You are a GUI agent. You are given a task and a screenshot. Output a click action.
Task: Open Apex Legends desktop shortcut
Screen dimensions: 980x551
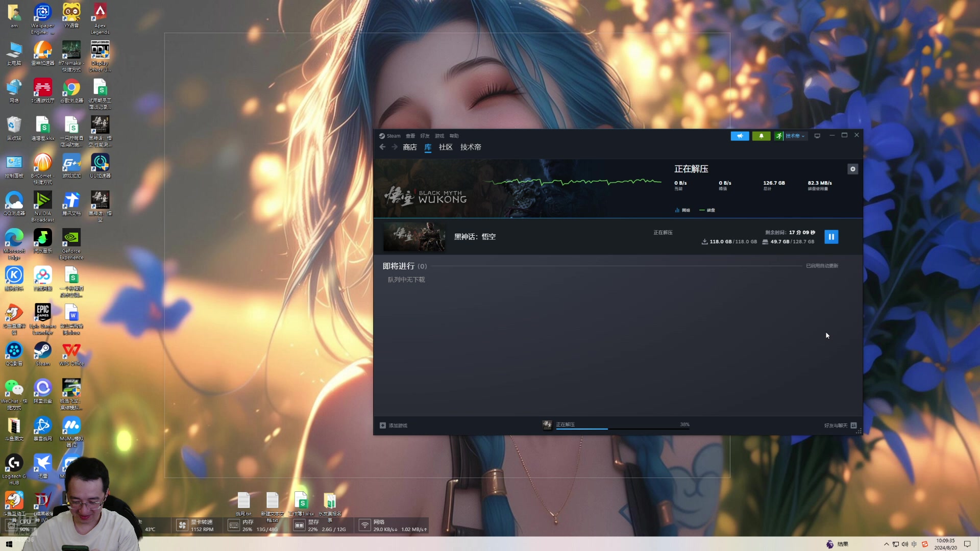point(100,19)
